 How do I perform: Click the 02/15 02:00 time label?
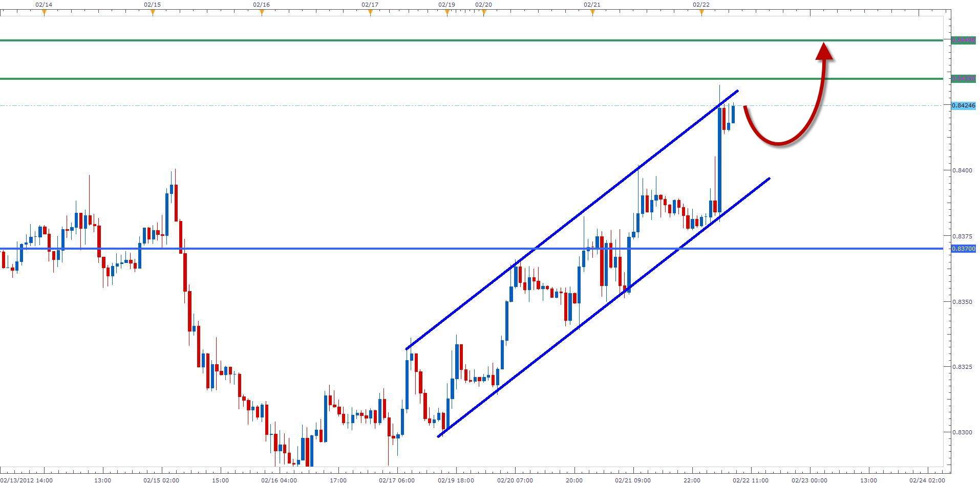click(161, 480)
